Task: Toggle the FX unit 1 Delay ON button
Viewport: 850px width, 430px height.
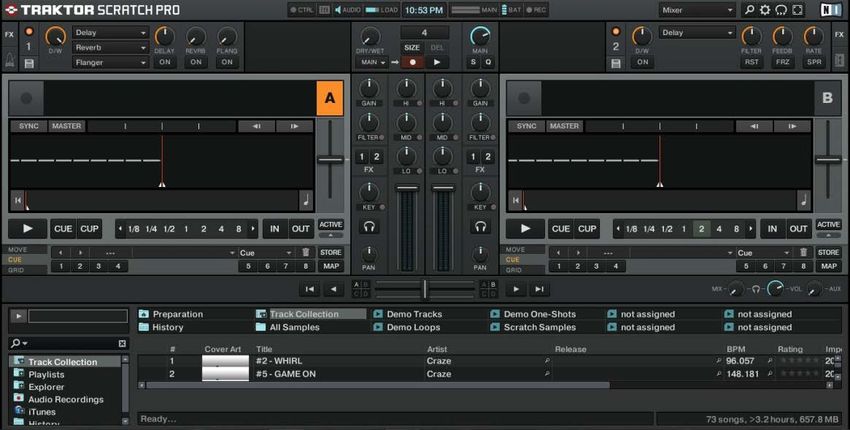Action: pyautogui.click(x=165, y=62)
